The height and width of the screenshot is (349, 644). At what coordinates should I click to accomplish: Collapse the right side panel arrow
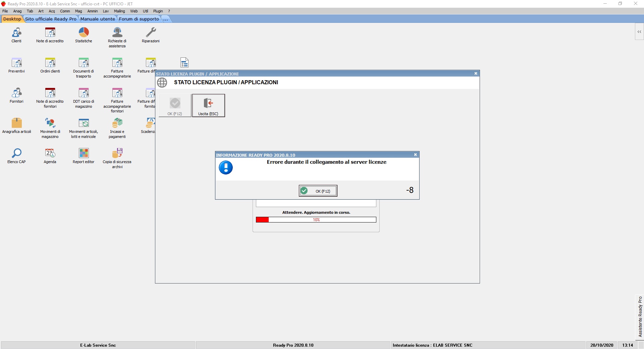click(x=639, y=32)
